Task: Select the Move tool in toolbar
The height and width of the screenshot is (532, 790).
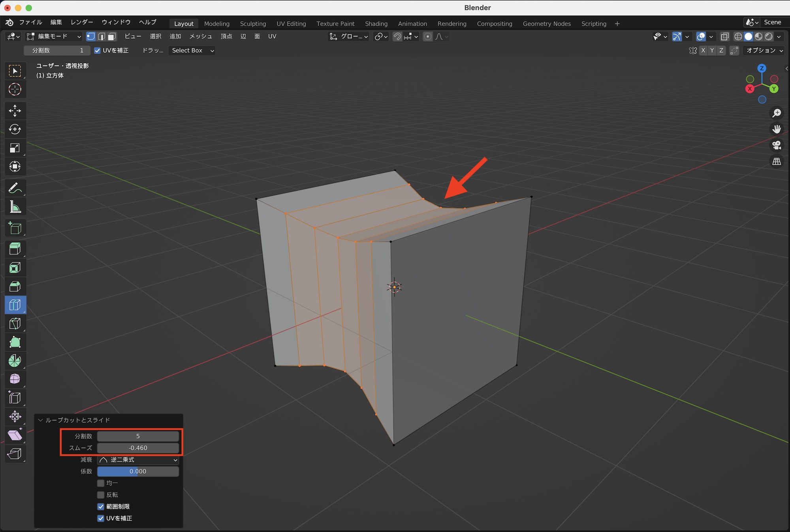Action: pos(15,111)
